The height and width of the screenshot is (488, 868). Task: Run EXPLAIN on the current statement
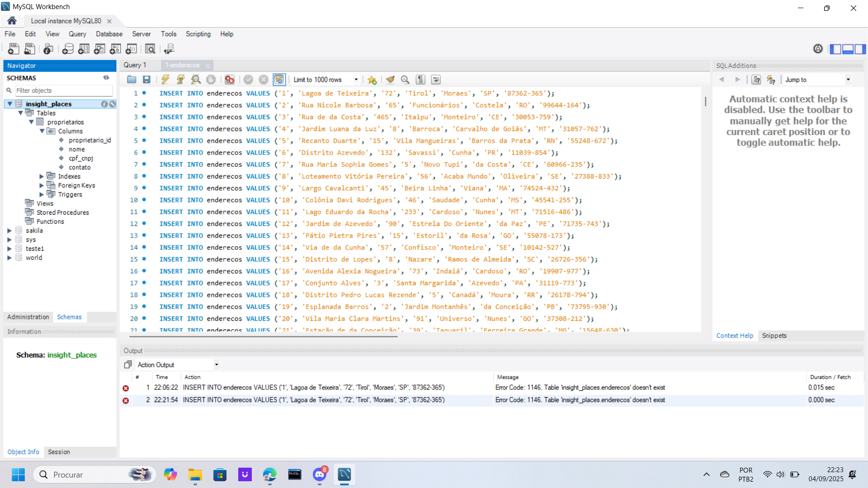point(196,80)
